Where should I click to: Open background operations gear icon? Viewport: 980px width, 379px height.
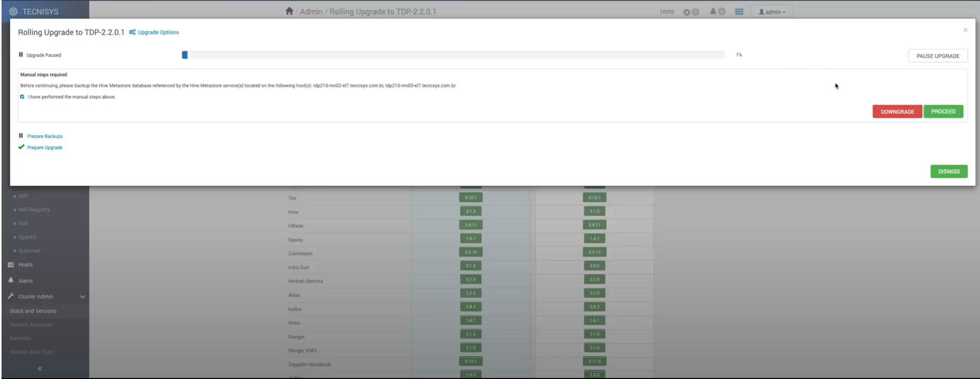coord(687,12)
